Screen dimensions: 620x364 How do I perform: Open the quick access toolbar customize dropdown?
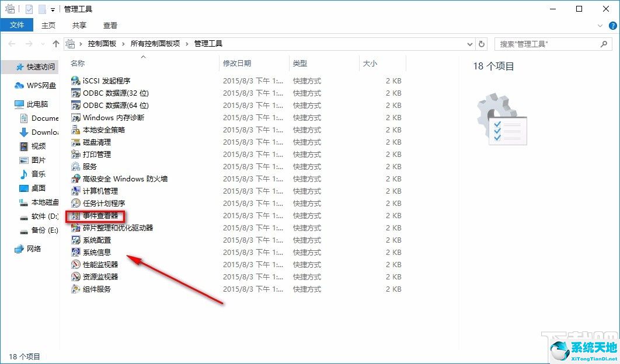[x=53, y=10]
